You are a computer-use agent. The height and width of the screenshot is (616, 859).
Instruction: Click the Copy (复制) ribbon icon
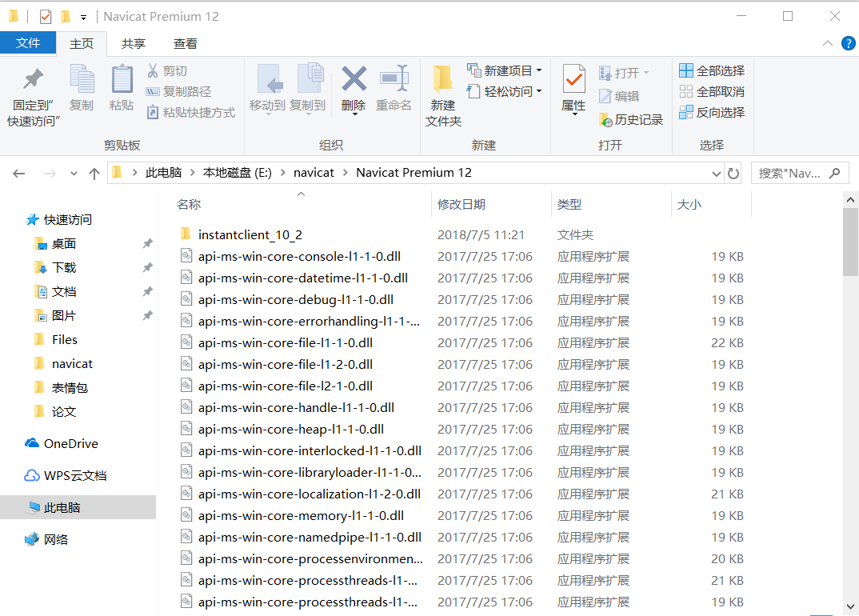coord(82,78)
